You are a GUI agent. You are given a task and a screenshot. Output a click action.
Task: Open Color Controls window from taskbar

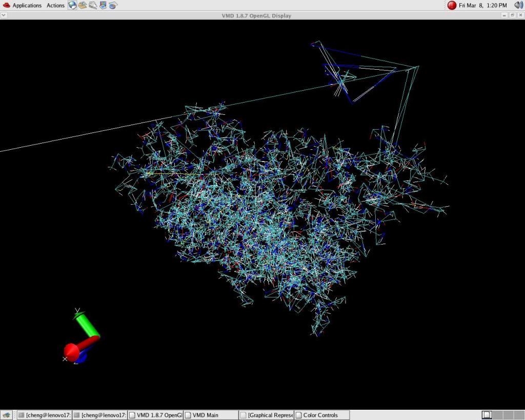pyautogui.click(x=322, y=415)
